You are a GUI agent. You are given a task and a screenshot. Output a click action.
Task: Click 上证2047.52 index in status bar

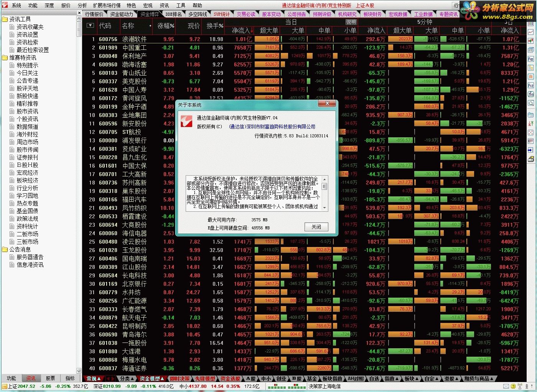(x=21, y=386)
